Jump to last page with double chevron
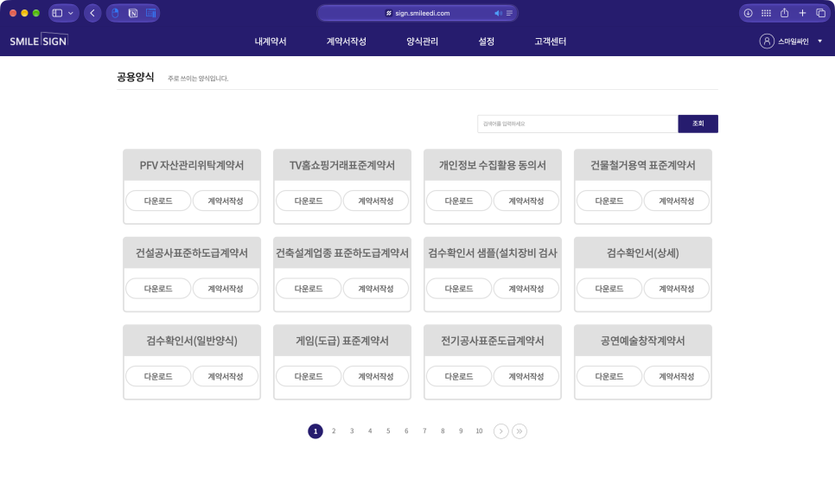835x504 pixels. pyautogui.click(x=519, y=431)
